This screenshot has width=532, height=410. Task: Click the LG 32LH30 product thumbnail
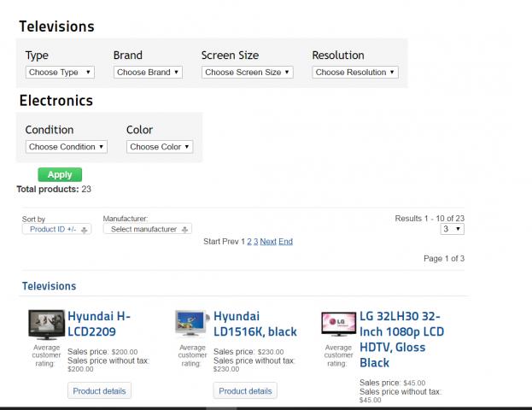(339, 324)
